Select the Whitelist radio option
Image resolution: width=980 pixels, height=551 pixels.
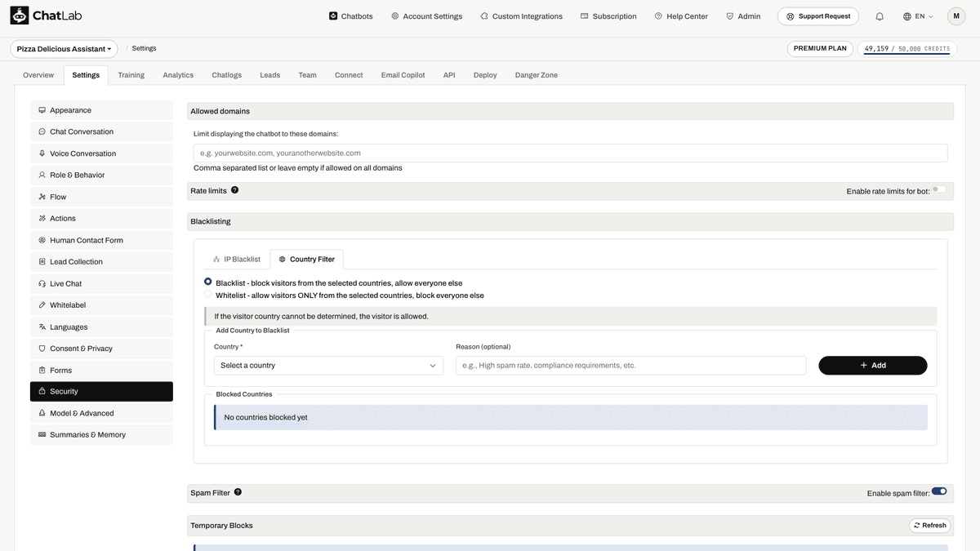pyautogui.click(x=208, y=295)
